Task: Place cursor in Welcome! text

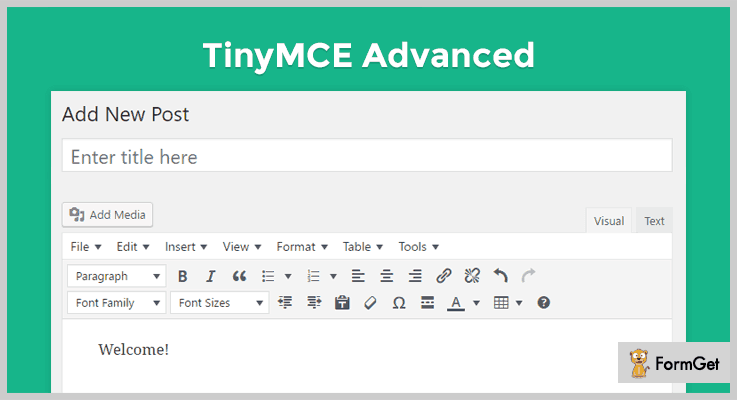Action: click(x=133, y=350)
